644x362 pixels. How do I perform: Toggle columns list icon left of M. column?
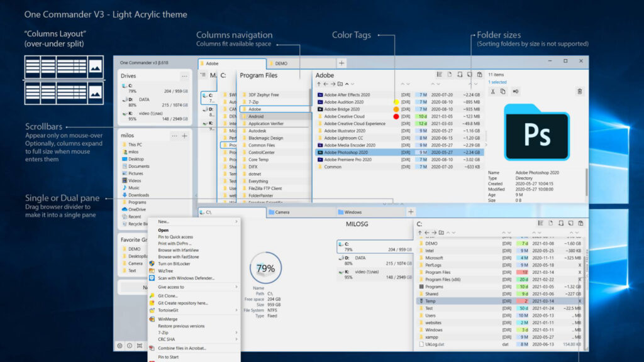pyautogui.click(x=203, y=75)
